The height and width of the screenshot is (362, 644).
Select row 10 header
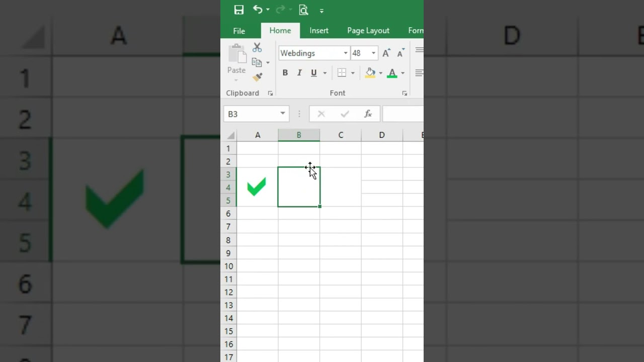228,266
